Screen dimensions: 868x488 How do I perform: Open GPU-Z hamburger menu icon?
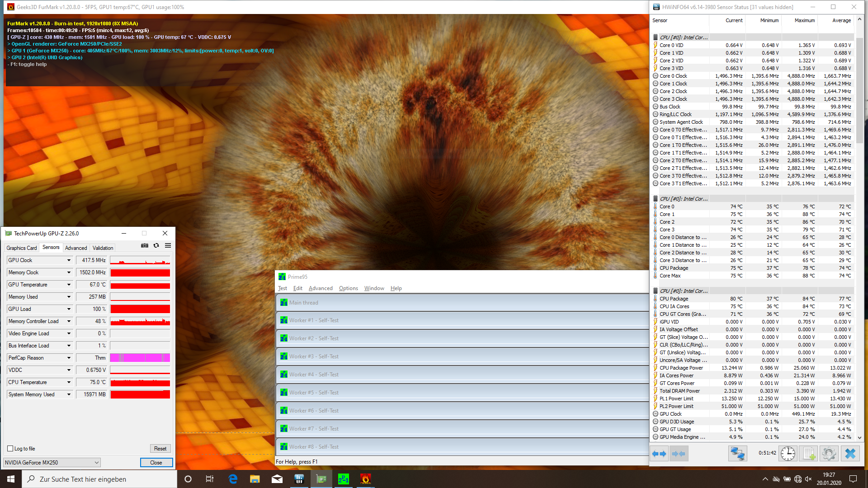[x=168, y=245]
